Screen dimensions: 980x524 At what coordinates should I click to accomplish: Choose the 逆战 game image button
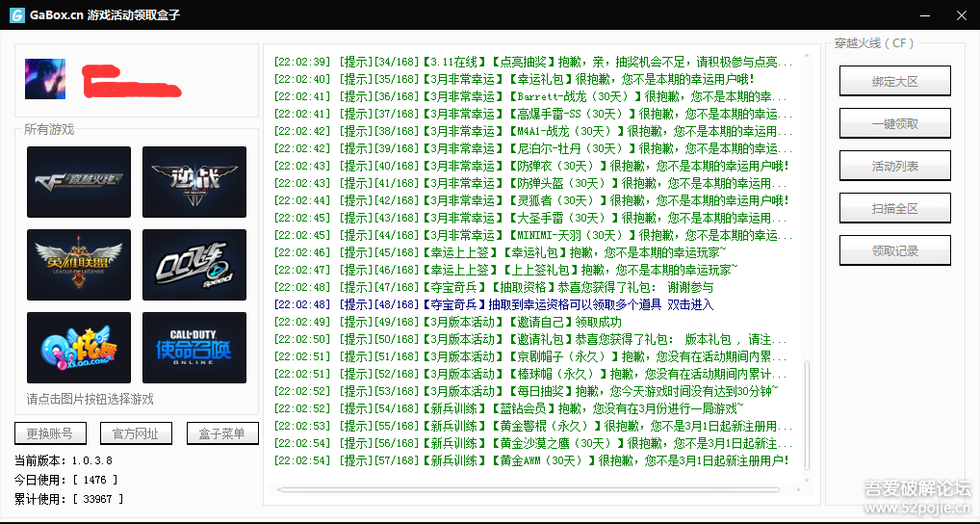(194, 182)
